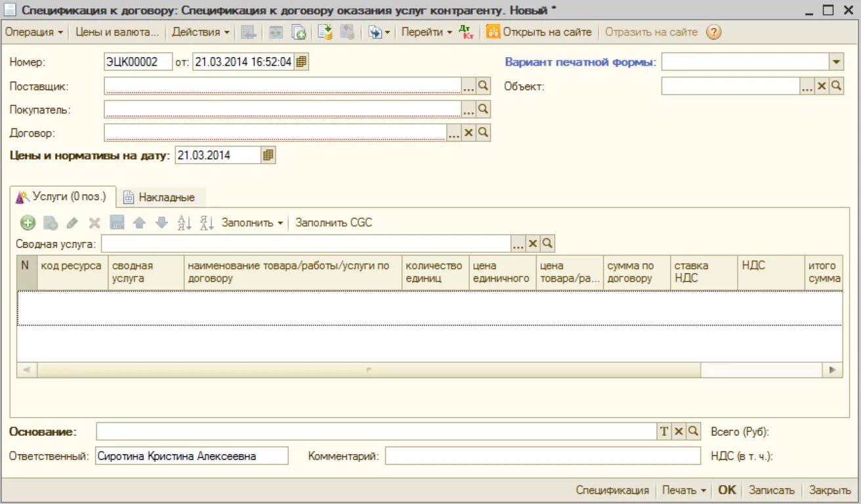
Task: Expand the dropdown arrow beside the toolbar export icon
Action: [387, 32]
